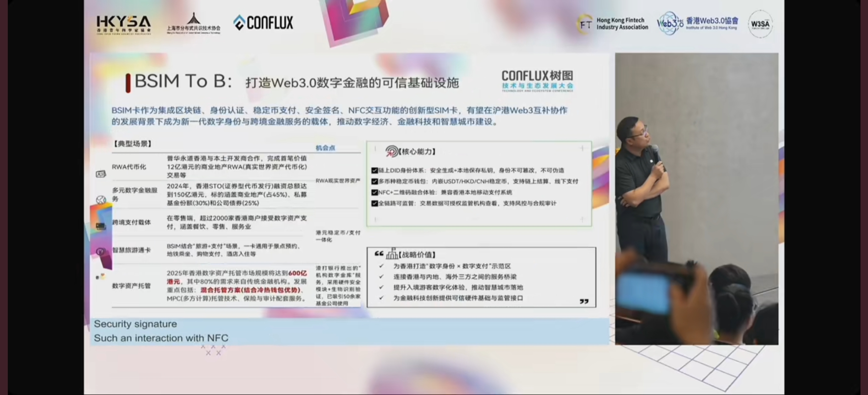Screen dimensions: 868x395
Task: Click the checkbox for 多币种稳定币钱包
Action: coord(374,182)
